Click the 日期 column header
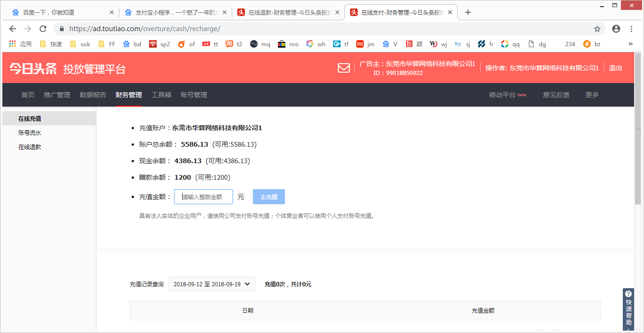The height and width of the screenshot is (333, 644). coord(248,310)
